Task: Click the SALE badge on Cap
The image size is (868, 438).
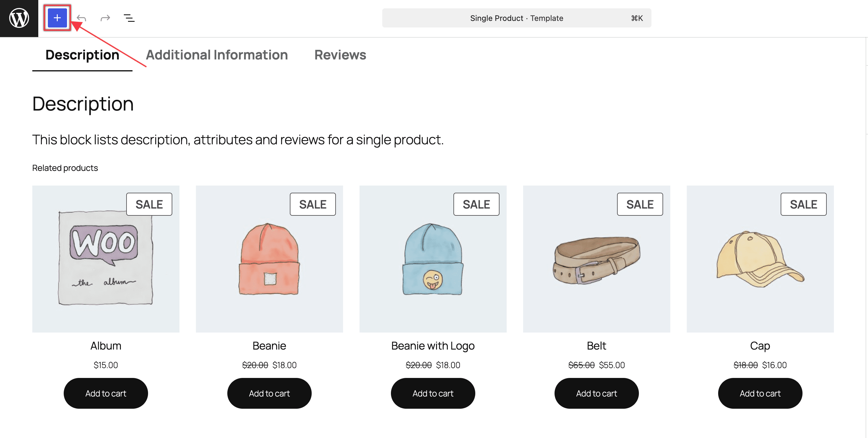Action: pyautogui.click(x=803, y=204)
